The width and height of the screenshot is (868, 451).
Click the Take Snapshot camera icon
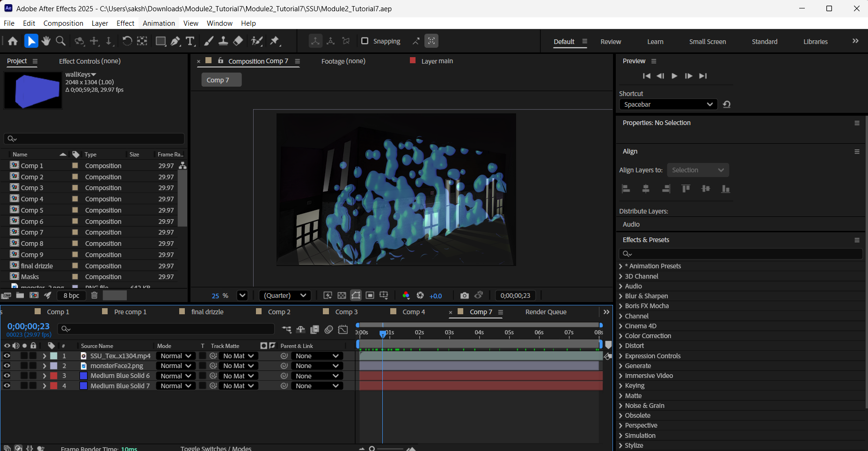tap(464, 296)
